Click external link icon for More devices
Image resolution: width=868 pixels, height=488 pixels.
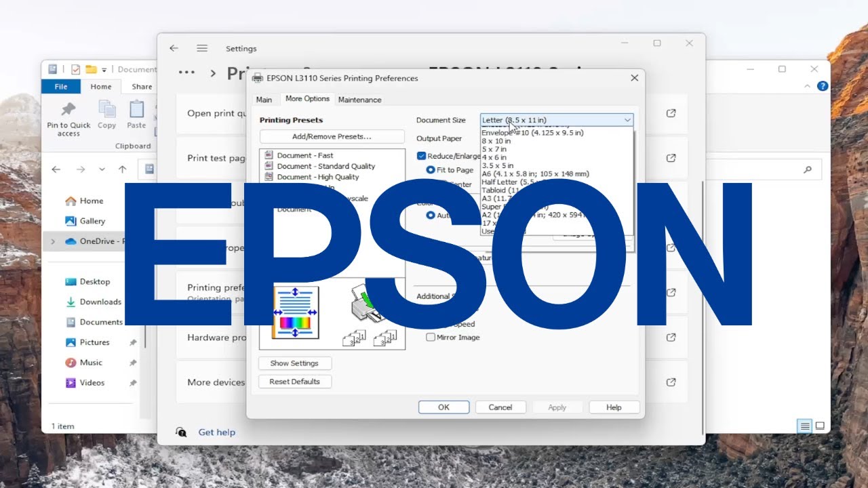[671, 382]
